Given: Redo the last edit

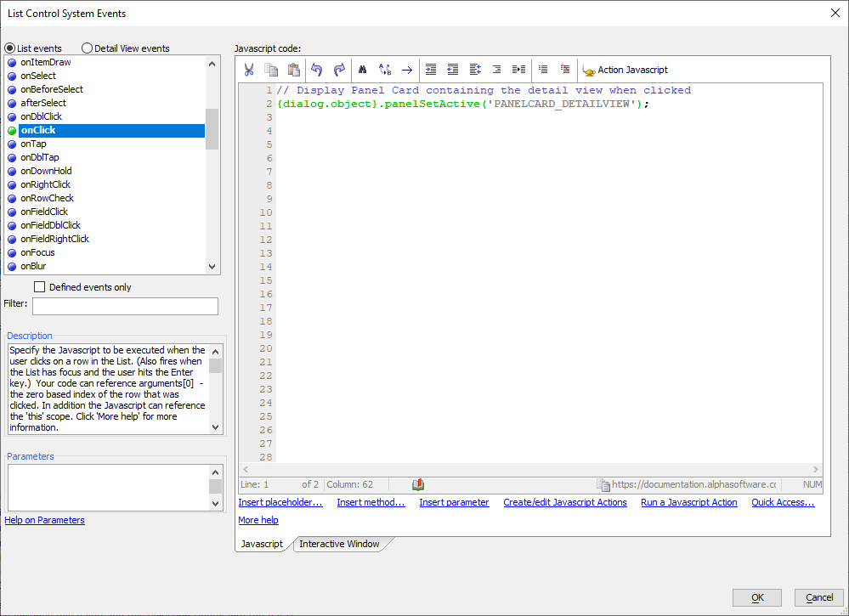Looking at the screenshot, I should pos(339,70).
